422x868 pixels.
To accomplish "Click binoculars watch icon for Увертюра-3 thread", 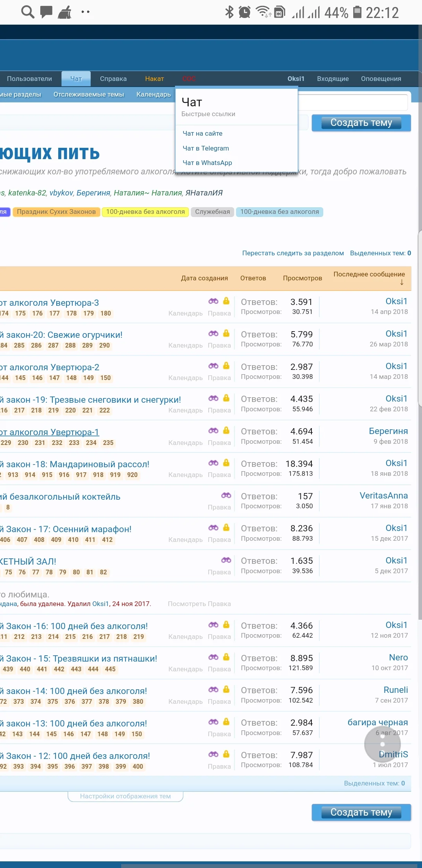I will 213,301.
